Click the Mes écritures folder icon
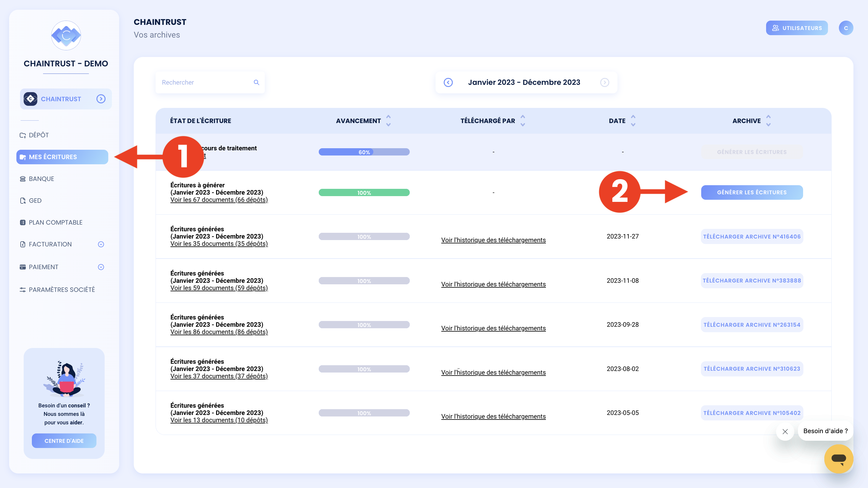Image resolution: width=868 pixels, height=488 pixels. click(x=22, y=157)
